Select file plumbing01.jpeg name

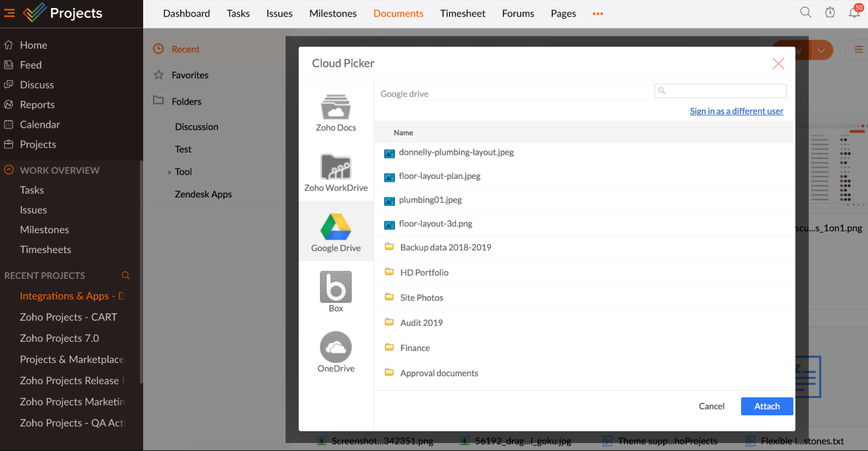431,199
